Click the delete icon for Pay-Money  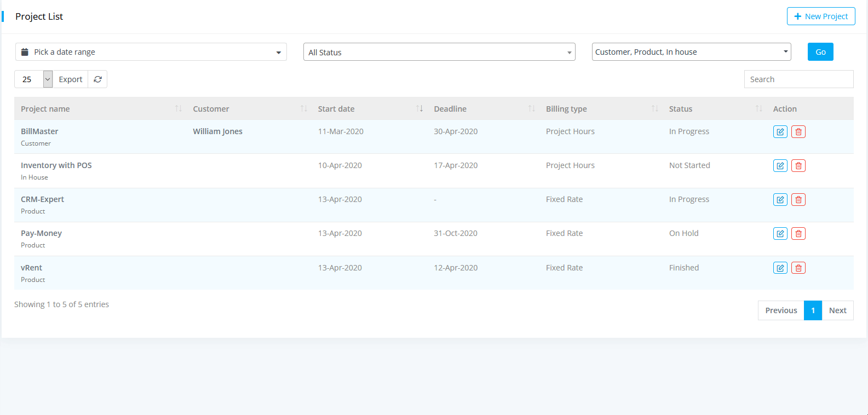click(x=798, y=234)
